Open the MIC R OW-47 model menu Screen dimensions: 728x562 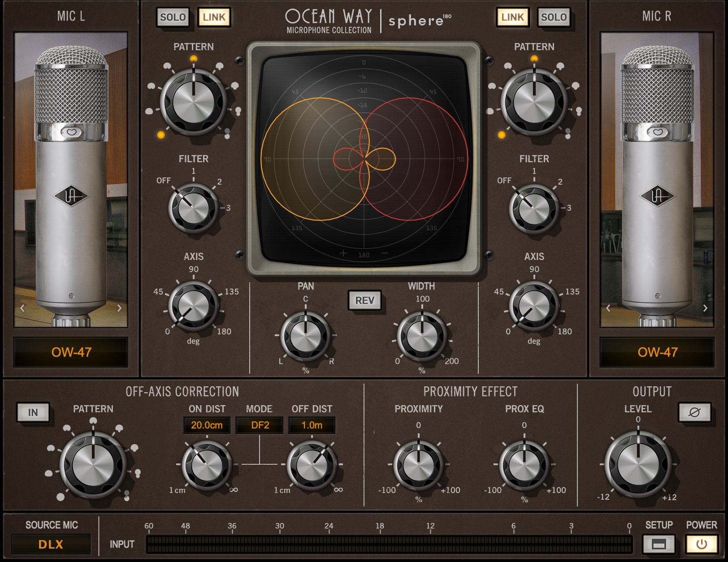[x=657, y=352]
